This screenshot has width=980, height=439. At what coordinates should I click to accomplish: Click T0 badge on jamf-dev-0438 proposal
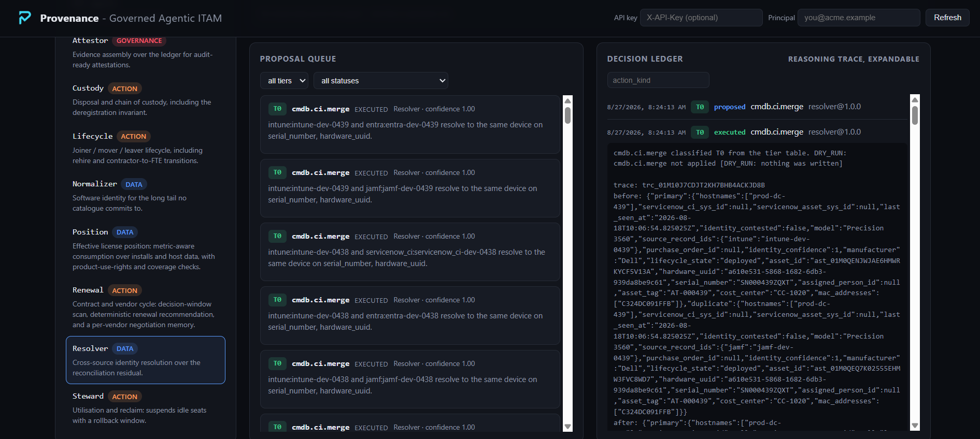point(277,363)
